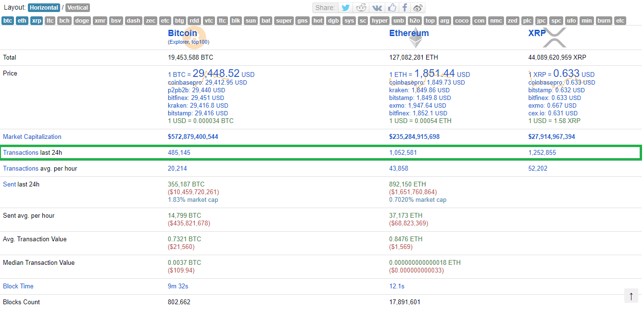Enable the dash coin tag
This screenshot has width=644, height=310.
click(x=133, y=21)
